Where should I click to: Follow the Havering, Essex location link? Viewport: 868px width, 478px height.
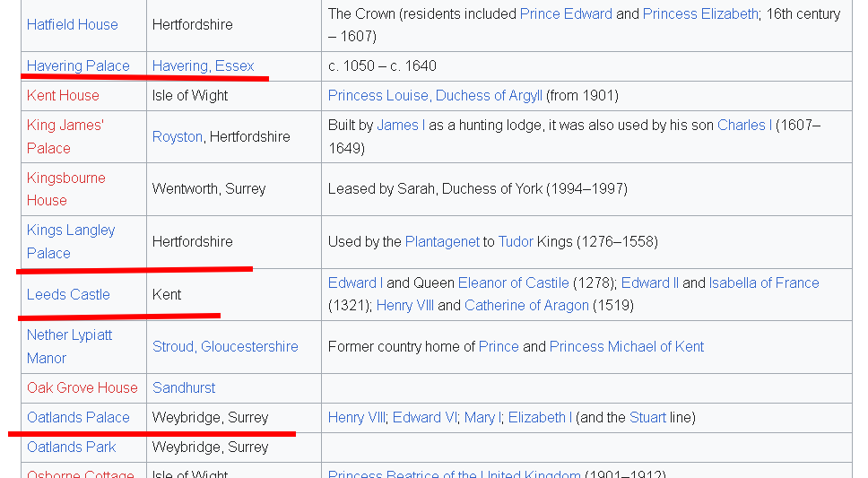click(204, 65)
